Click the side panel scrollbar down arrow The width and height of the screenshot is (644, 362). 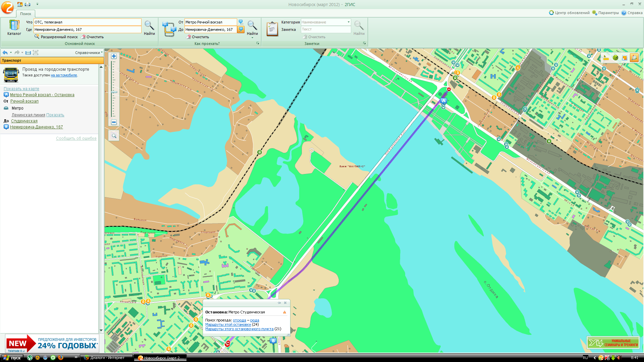tap(101, 330)
